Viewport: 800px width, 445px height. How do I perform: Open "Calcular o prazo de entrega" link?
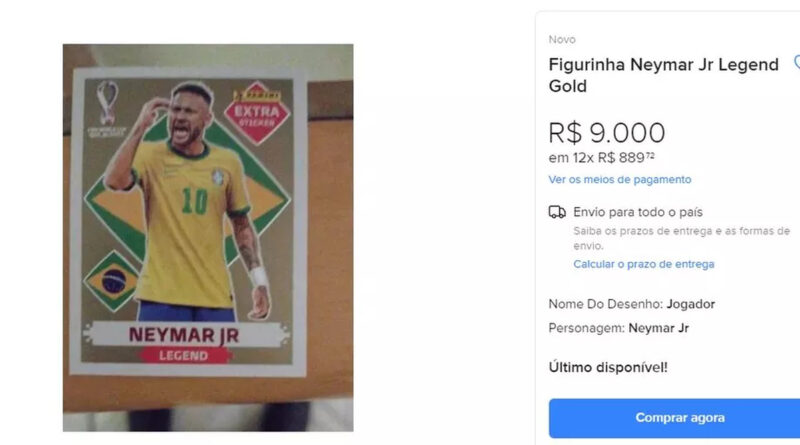pyautogui.click(x=643, y=264)
